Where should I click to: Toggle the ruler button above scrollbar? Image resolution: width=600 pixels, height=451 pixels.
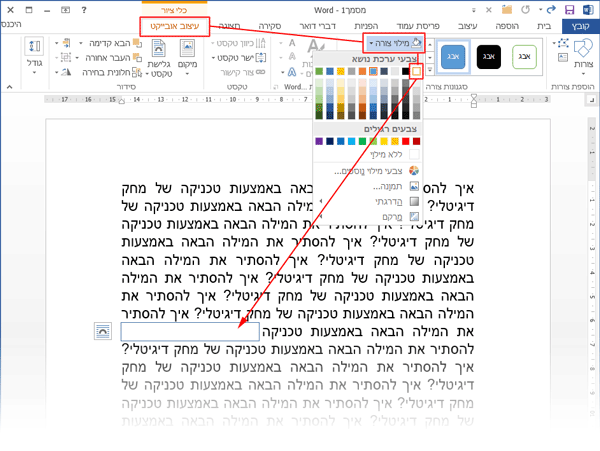591,100
